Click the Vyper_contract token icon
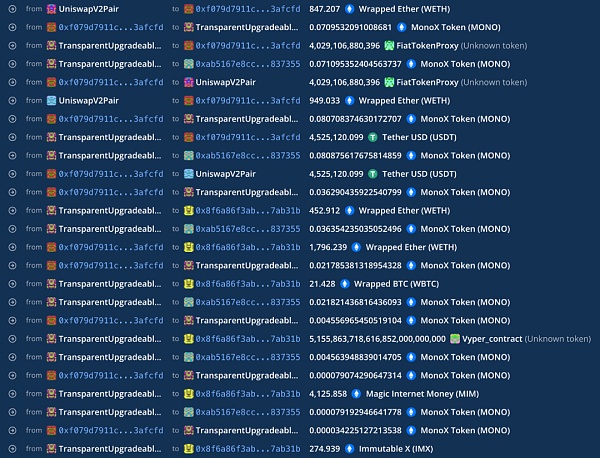The width and height of the screenshot is (600, 458). (455, 339)
